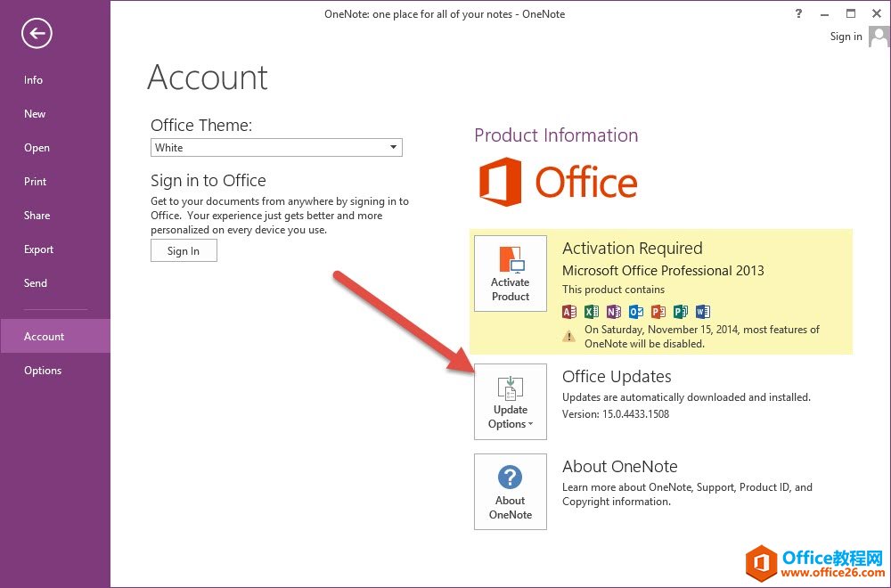Image resolution: width=891 pixels, height=588 pixels.
Task: Click 'Updates are automatically downloaded and installed' text
Action: 686,397
